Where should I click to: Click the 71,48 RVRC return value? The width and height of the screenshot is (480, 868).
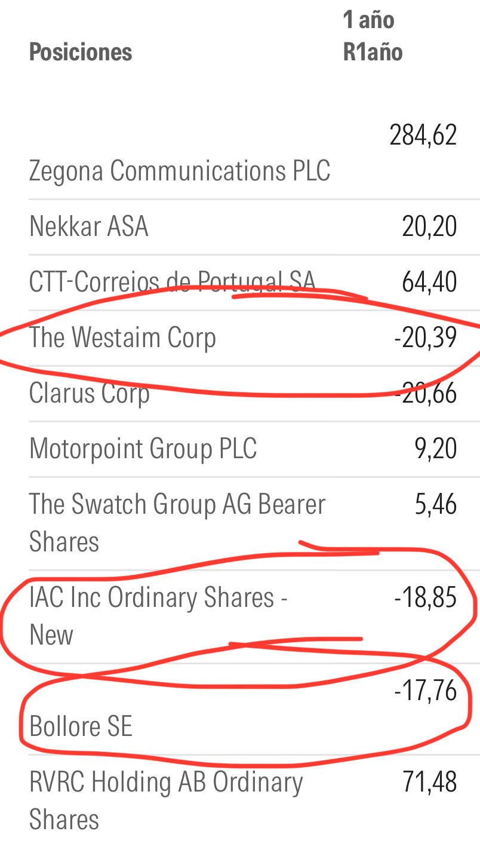[429, 782]
